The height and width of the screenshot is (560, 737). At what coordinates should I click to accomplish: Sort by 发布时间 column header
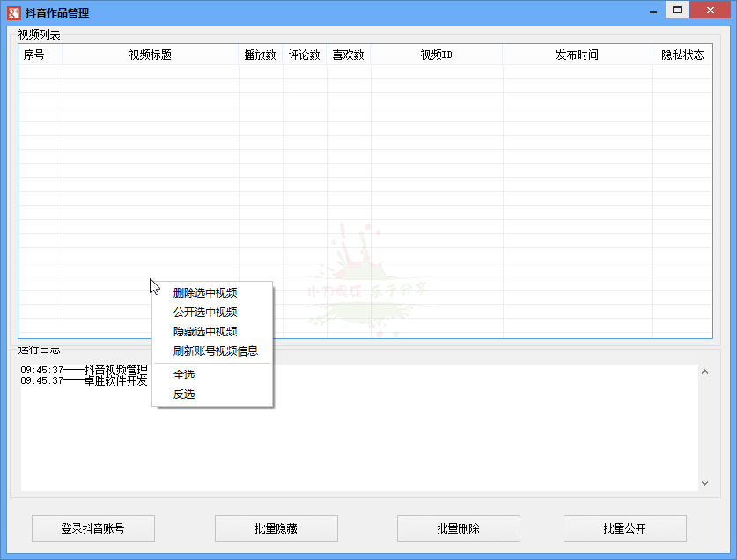tap(577, 55)
